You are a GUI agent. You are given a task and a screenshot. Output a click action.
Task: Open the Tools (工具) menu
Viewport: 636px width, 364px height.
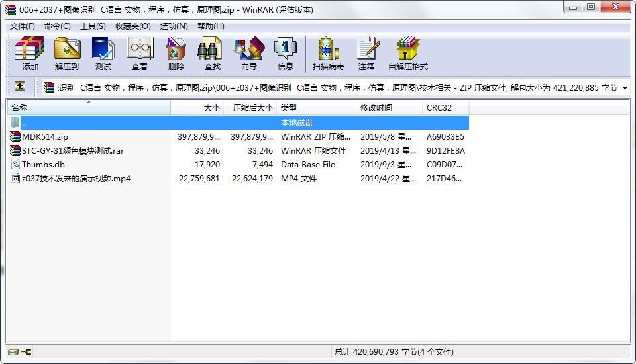93,26
